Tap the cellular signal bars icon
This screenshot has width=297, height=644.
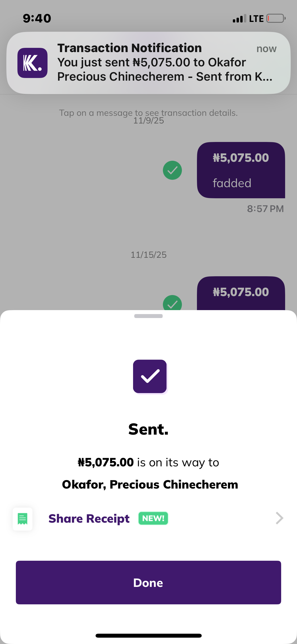tap(239, 19)
